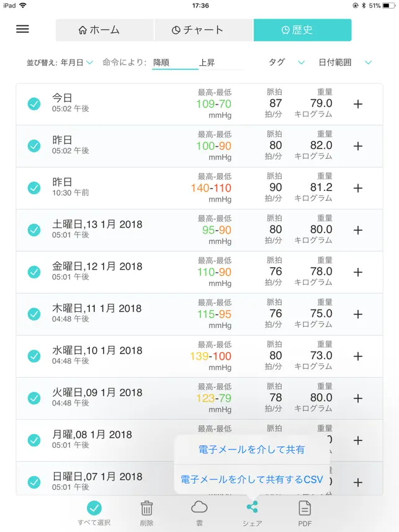Tap the select-all checkmark icon
Screen dimensions: 399x532
click(x=94, y=508)
